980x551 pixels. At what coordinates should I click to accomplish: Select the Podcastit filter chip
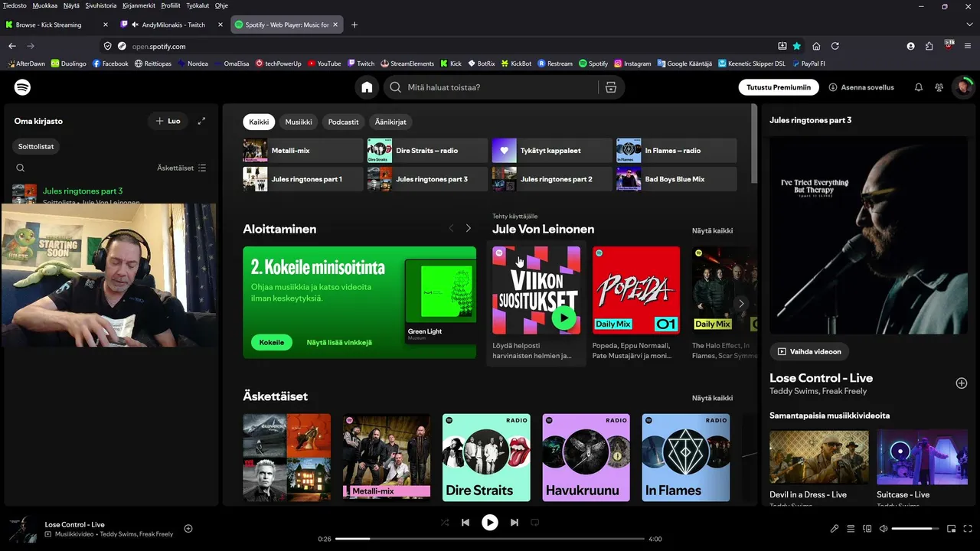click(x=343, y=122)
